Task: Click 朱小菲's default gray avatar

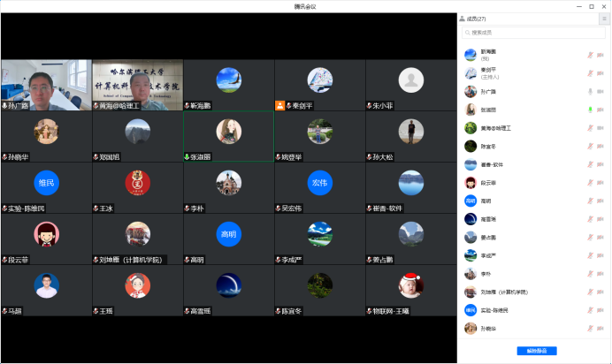Action: 408,80
